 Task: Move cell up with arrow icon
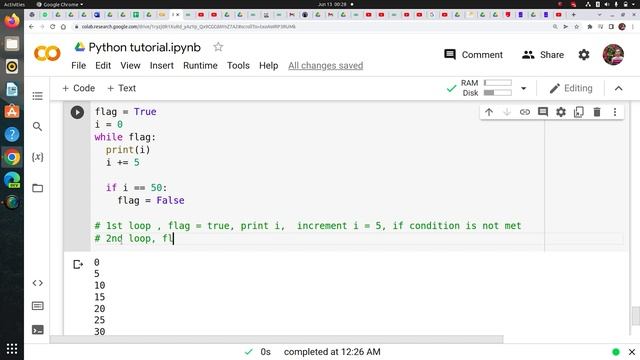click(x=489, y=112)
